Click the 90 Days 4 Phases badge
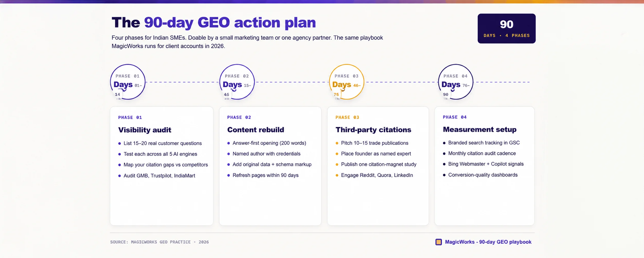The width and height of the screenshot is (644, 258). [506, 28]
